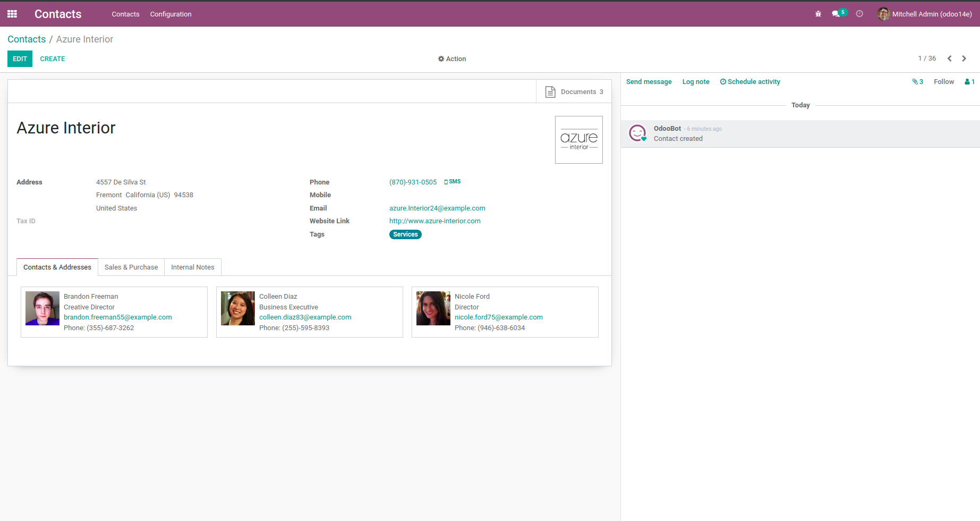The image size is (980, 521).
Task: Open the Azure Interior logo image
Action: coord(579,140)
